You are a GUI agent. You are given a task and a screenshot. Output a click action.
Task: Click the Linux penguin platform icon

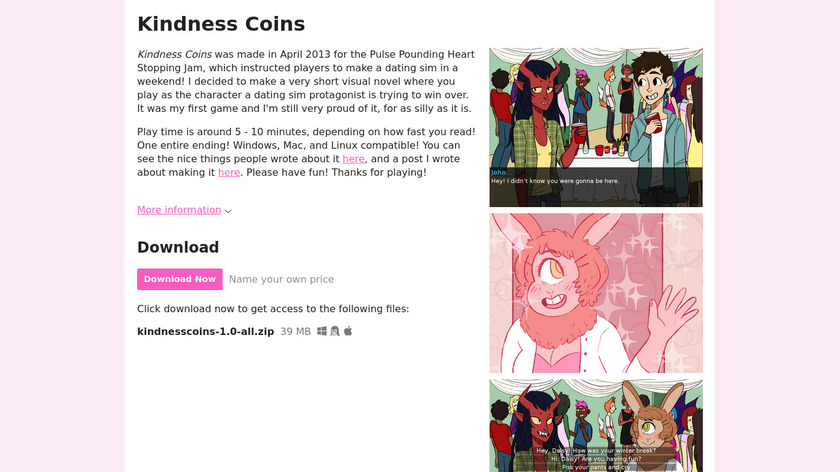coord(335,331)
